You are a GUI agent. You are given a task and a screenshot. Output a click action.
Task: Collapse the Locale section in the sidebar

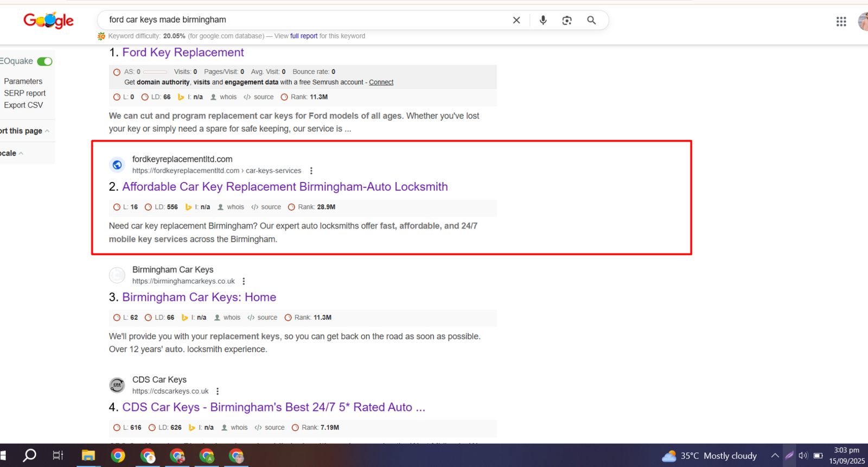[21, 153]
